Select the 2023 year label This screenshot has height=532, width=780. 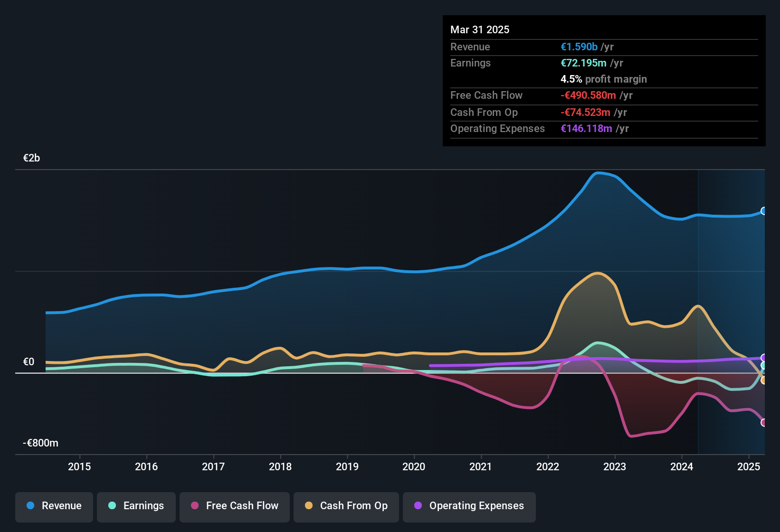click(615, 466)
